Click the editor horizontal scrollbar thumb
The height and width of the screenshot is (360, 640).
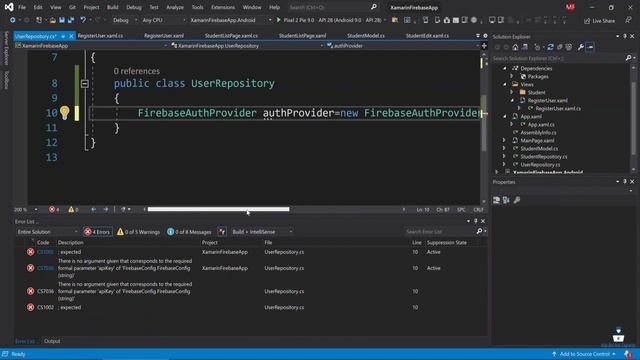coord(218,209)
